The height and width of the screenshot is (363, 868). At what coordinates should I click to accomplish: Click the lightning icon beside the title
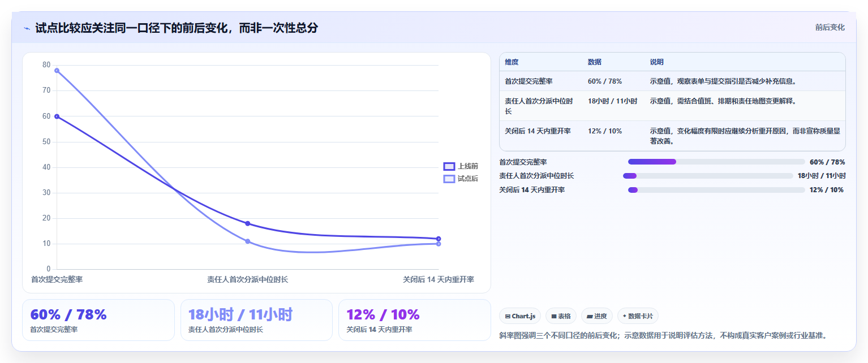point(27,28)
